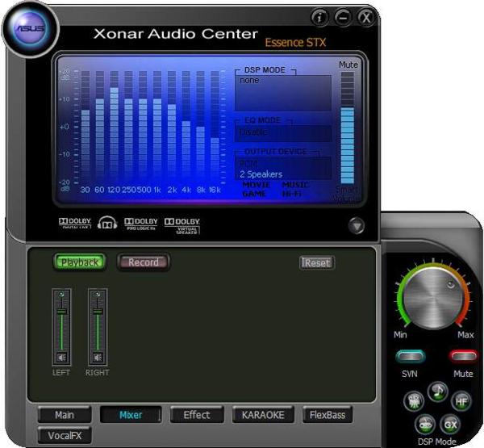The height and width of the screenshot is (448, 484).
Task: Click the 120 Hz equalizer band
Action: [115, 128]
